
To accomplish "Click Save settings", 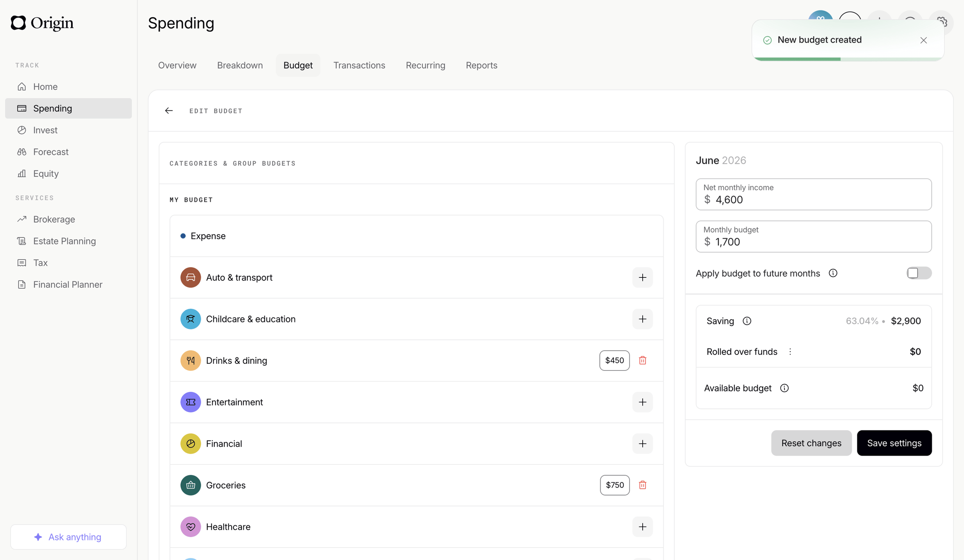I will coord(894,443).
